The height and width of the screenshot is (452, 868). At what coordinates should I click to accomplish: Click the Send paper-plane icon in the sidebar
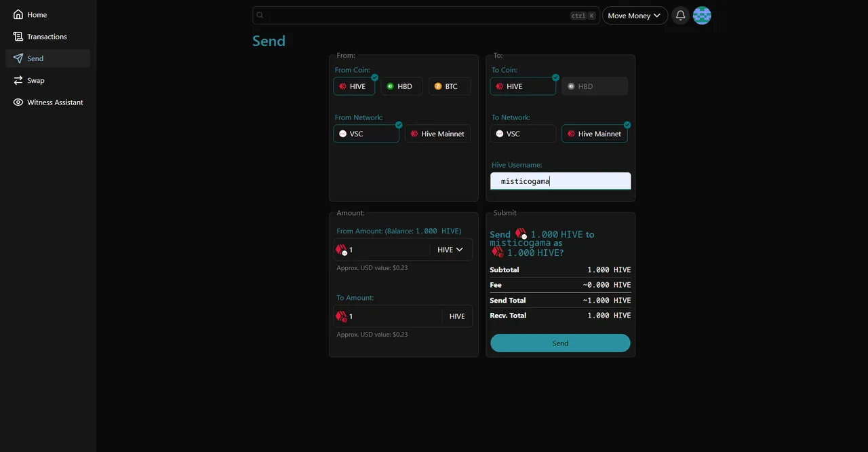coord(18,58)
